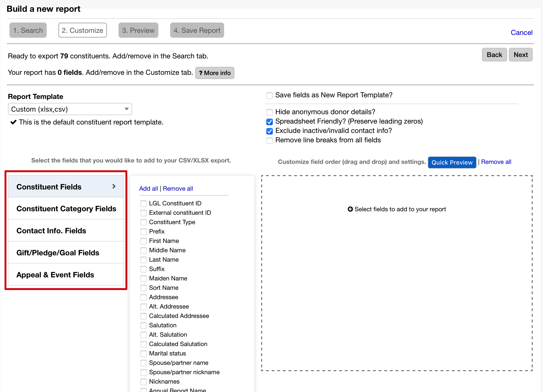Screen dimensions: 543x392
Task: Click the Quick Preview button
Action: (452, 162)
